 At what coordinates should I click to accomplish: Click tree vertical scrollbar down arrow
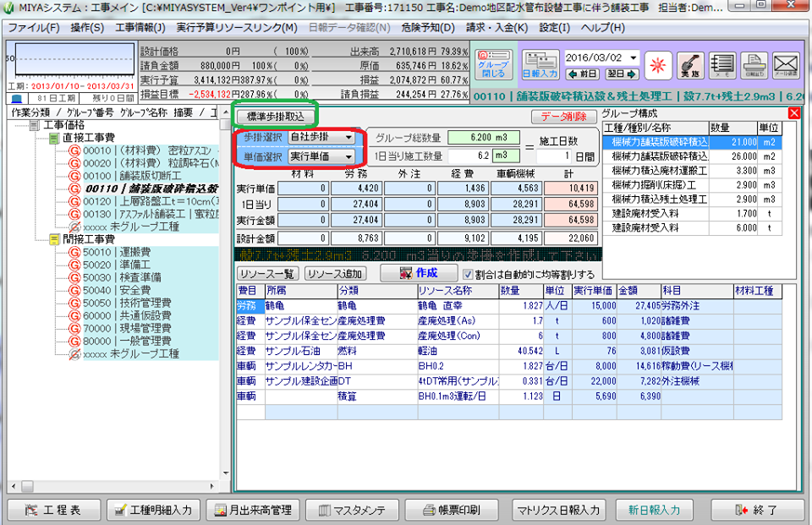pyautogui.click(x=225, y=473)
